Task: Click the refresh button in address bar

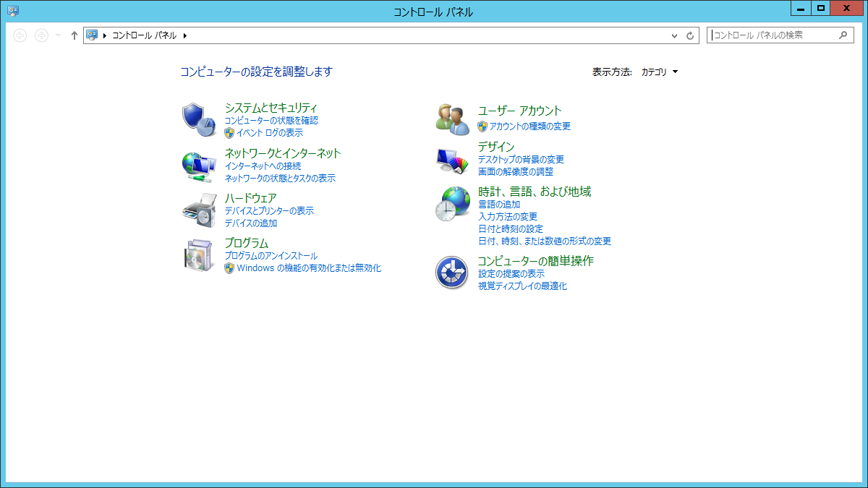Action: (x=690, y=35)
